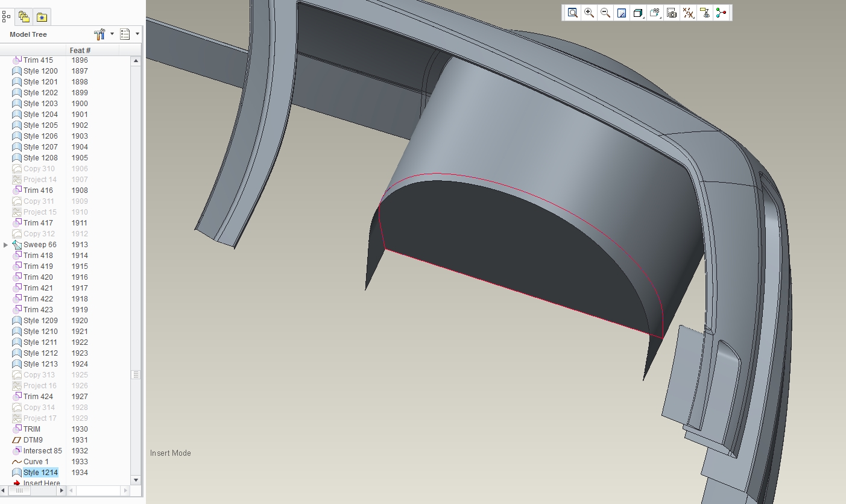Click the Copy 312 feature icon
The image size is (846, 504).
point(17,234)
